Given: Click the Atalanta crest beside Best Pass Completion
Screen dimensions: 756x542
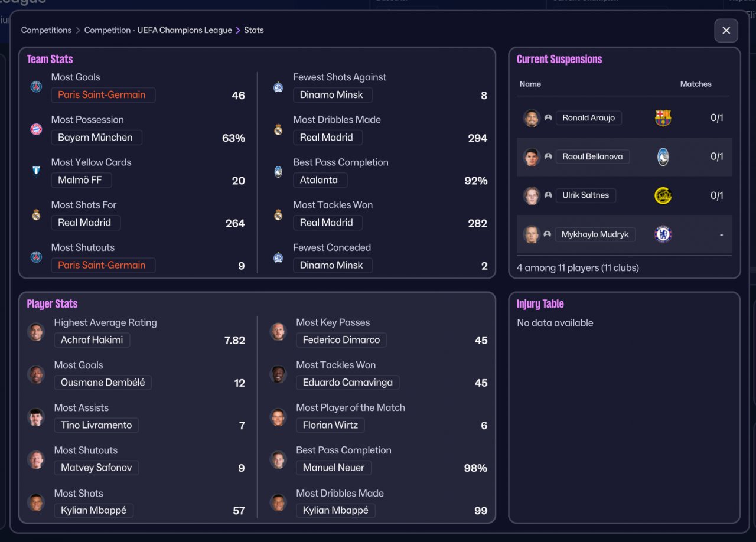Looking at the screenshot, I should (x=278, y=172).
